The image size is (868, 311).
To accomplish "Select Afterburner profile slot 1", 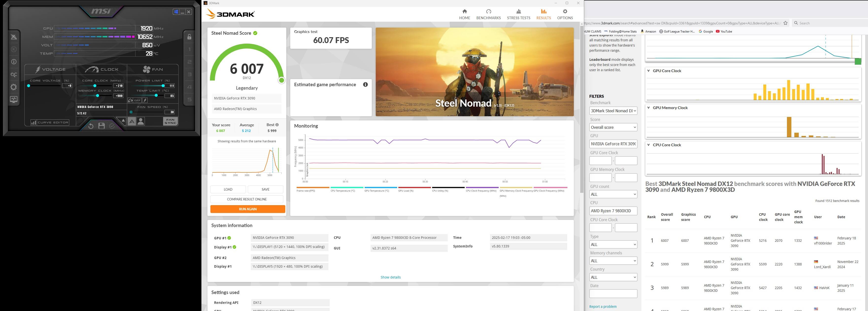I will (189, 49).
